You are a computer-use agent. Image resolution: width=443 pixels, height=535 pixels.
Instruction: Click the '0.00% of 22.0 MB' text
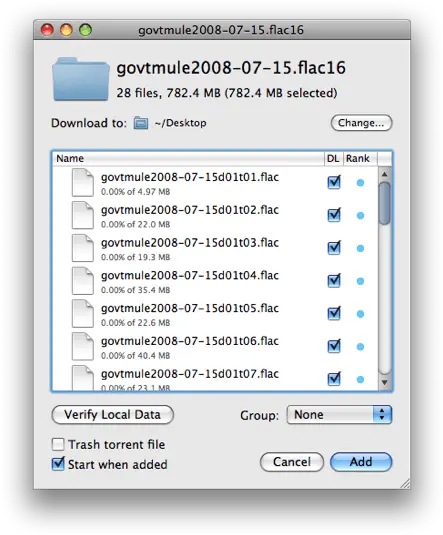135,225
